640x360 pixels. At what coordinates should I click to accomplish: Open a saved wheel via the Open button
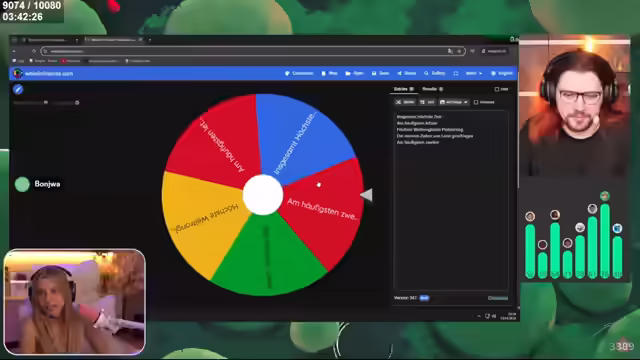coord(354,73)
